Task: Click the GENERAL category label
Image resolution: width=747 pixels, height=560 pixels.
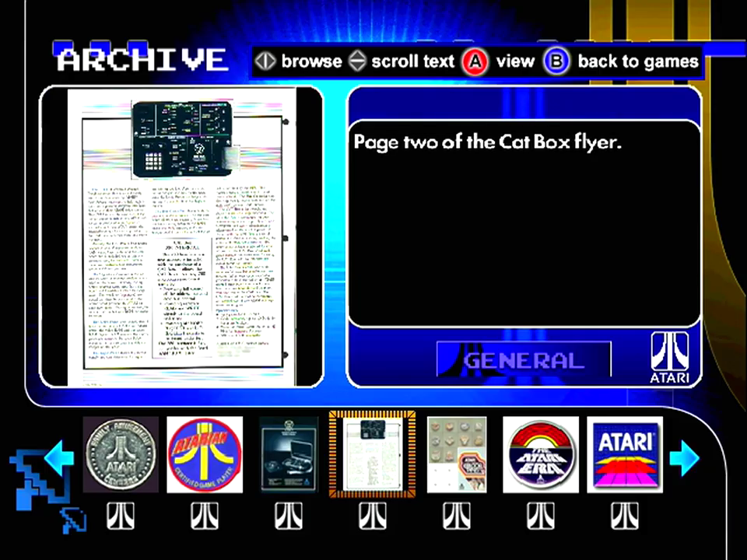Action: click(524, 360)
